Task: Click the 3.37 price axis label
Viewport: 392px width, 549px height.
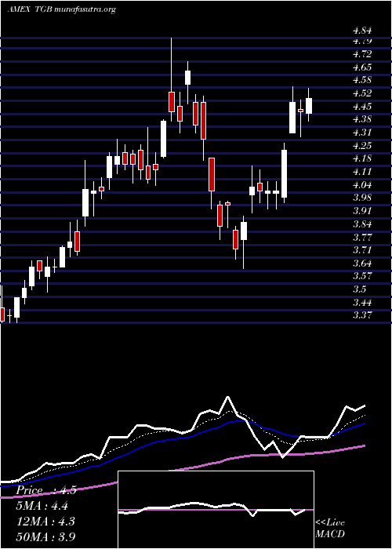Action: pyautogui.click(x=362, y=315)
